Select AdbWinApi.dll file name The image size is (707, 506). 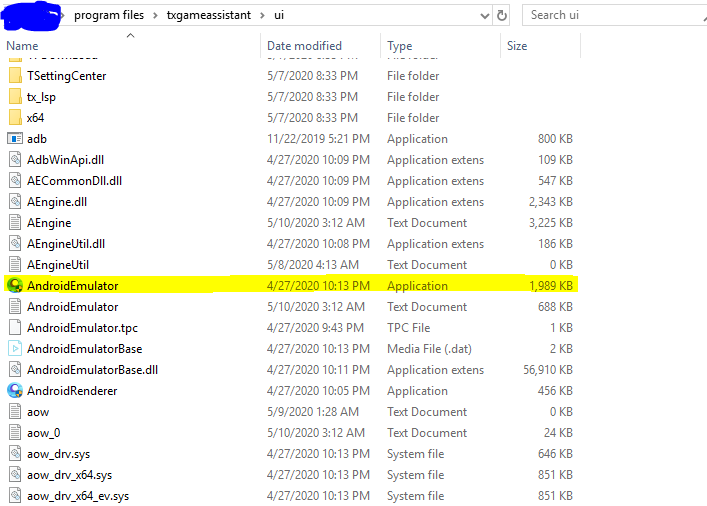[65, 160]
